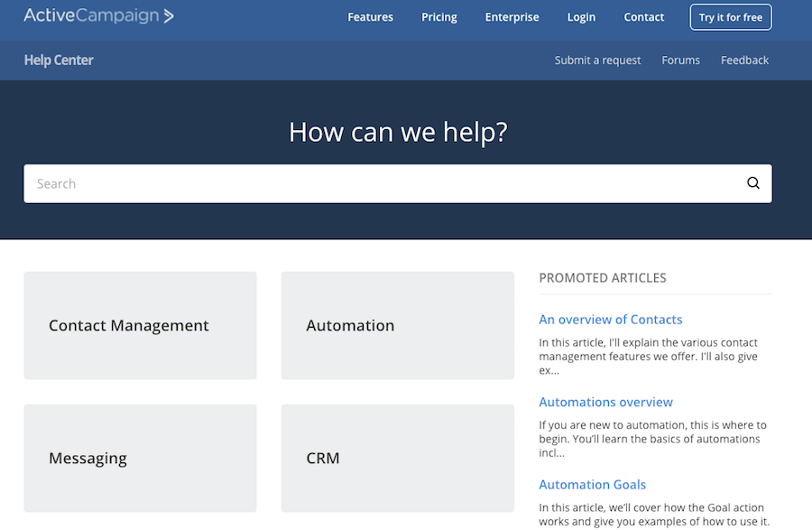The height and width of the screenshot is (530, 812).
Task: Click the new to automation excerpt text
Action: (x=652, y=439)
